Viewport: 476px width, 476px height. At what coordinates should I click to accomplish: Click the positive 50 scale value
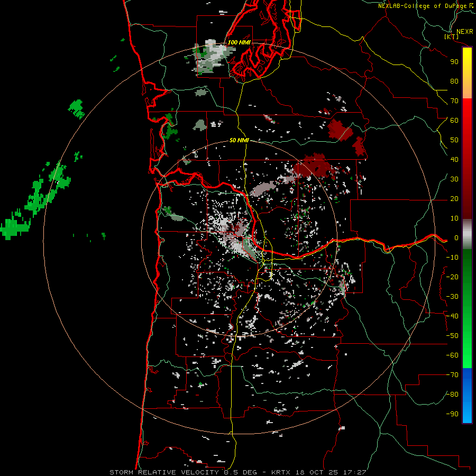pos(454,140)
